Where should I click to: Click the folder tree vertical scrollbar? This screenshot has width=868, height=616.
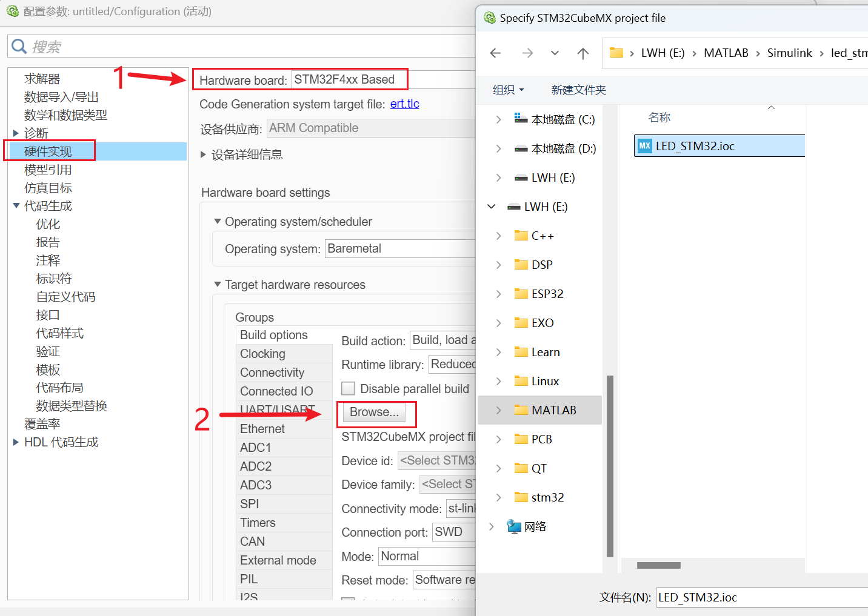pyautogui.click(x=610, y=466)
